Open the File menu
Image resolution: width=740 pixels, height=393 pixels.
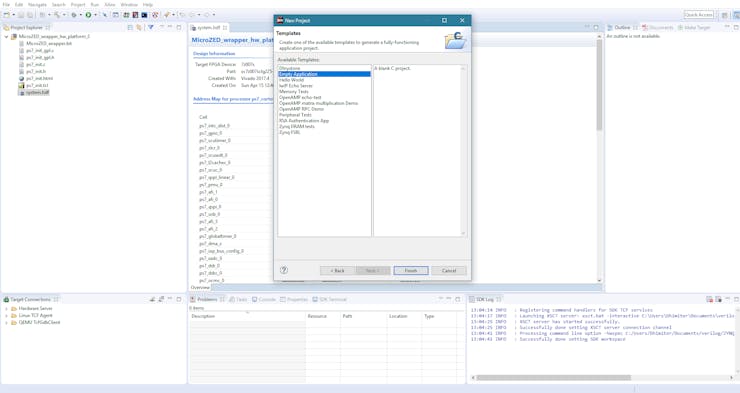[x=6, y=5]
